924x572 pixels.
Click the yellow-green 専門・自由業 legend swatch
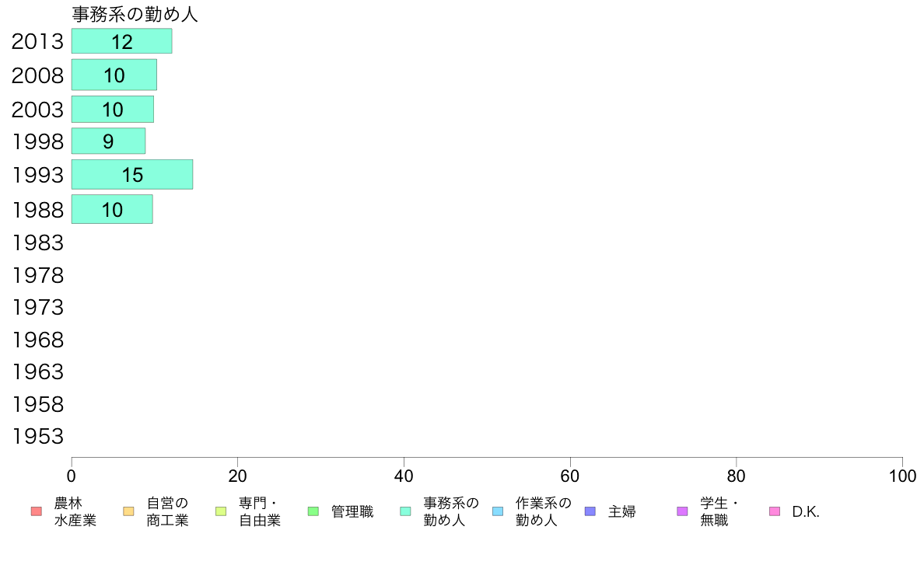tap(221, 511)
